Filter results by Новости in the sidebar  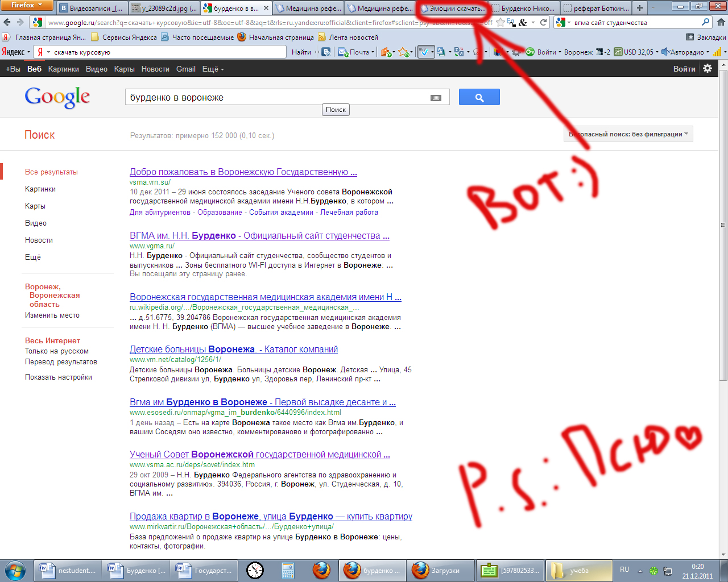coord(39,240)
